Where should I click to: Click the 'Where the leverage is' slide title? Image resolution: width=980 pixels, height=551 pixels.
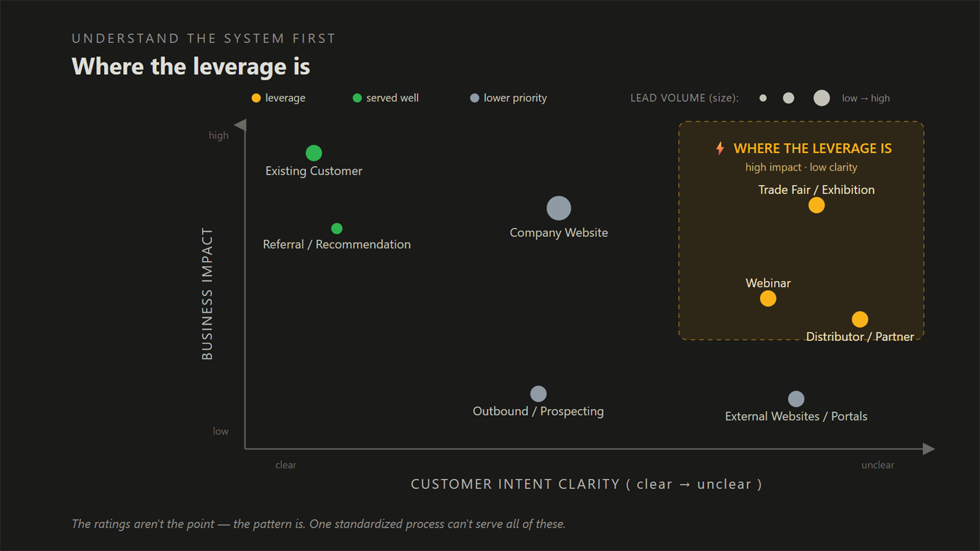pos(191,66)
